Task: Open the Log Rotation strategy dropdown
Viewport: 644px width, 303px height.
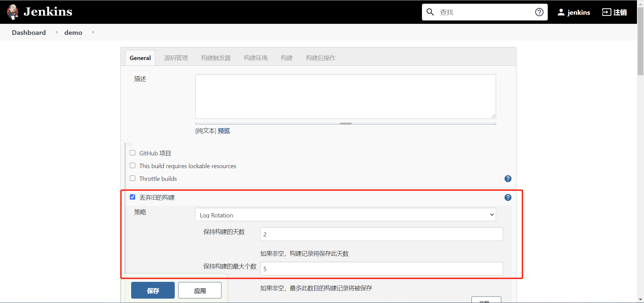Action: (x=345, y=214)
